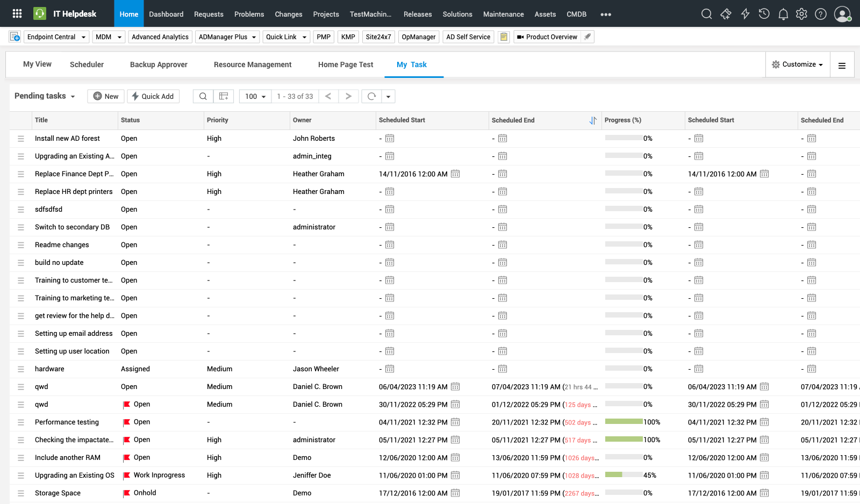860x504 pixels.
Task: Open the history clock icon
Action: [764, 14]
